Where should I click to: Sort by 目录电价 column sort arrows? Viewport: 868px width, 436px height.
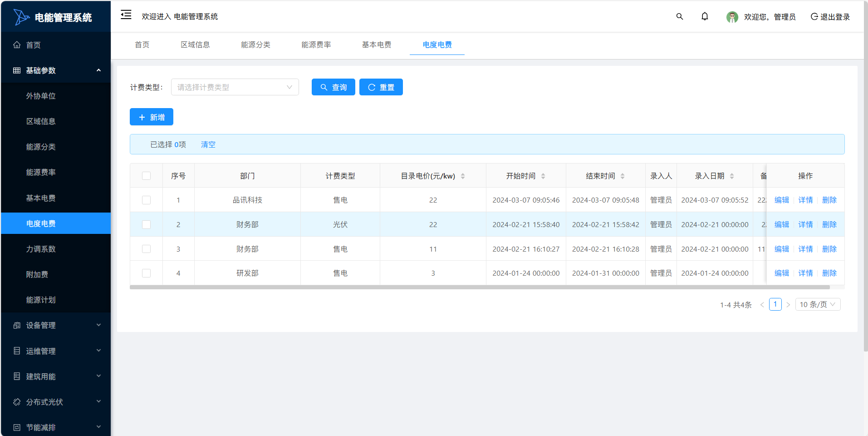(x=463, y=176)
